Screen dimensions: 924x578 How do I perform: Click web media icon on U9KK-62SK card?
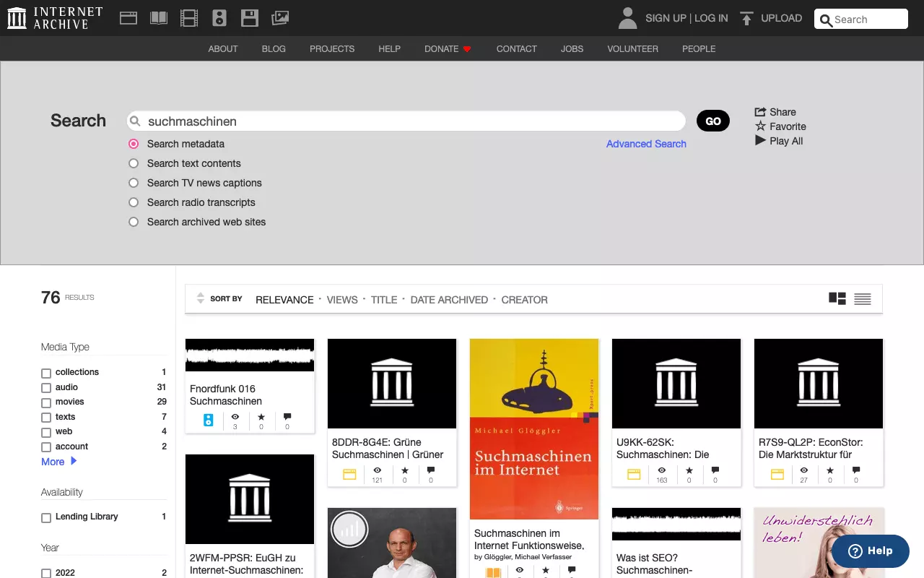(634, 475)
